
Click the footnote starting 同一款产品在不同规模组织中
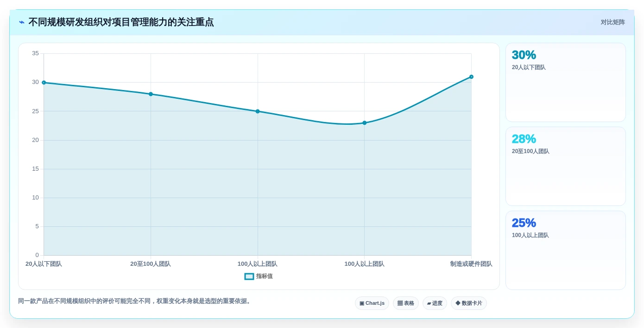coord(135,301)
